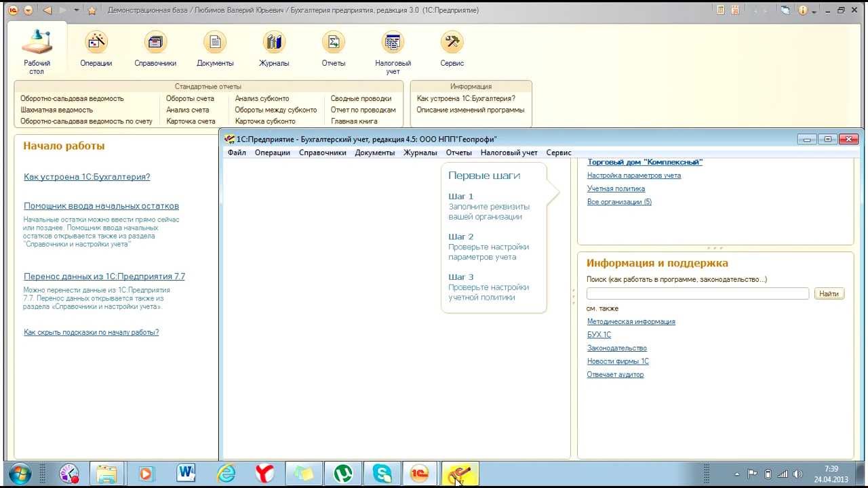The width and height of the screenshot is (868, 488).
Task: Open Карточка субконто report
Action: (265, 121)
